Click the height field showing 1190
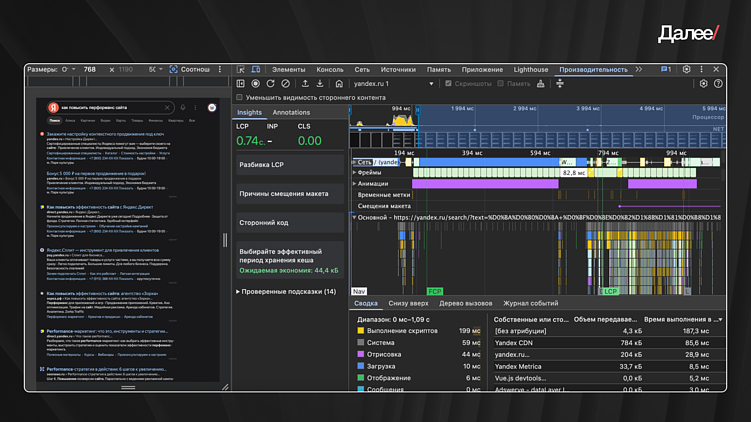The height and width of the screenshot is (422, 751). (125, 69)
